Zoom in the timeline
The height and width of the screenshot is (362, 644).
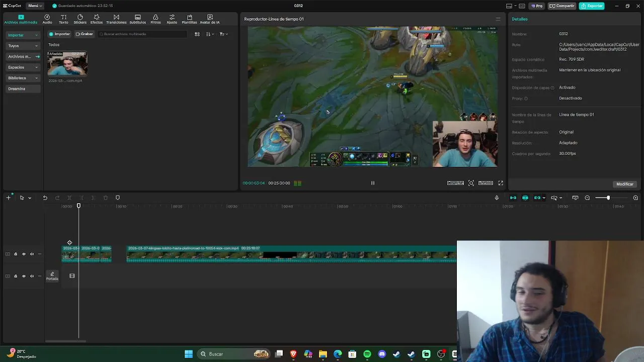click(635, 198)
